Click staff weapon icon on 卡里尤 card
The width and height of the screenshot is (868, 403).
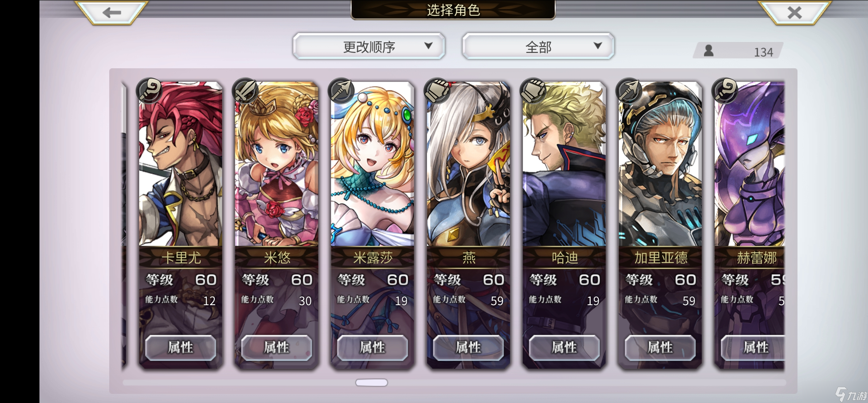[x=149, y=91]
